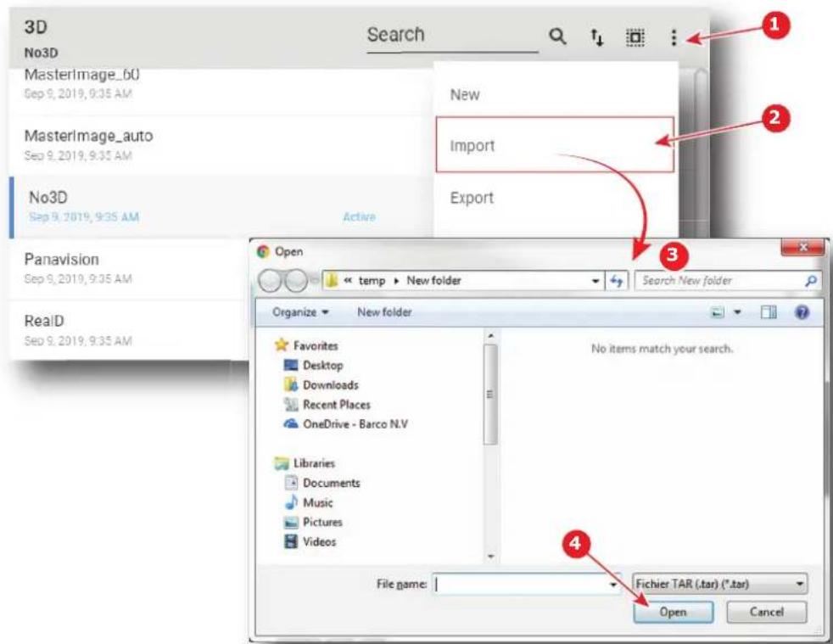This screenshot has width=833, height=644.
Task: Click the navigation pane scroll up arrow
Action: (491, 336)
